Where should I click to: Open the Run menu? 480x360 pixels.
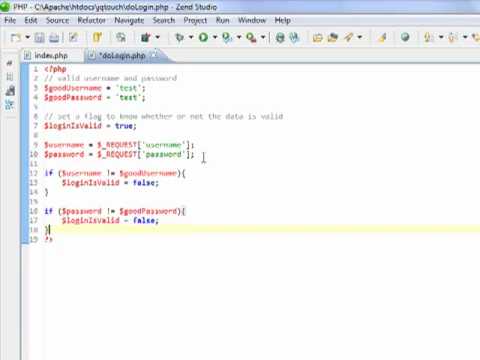tap(222, 20)
